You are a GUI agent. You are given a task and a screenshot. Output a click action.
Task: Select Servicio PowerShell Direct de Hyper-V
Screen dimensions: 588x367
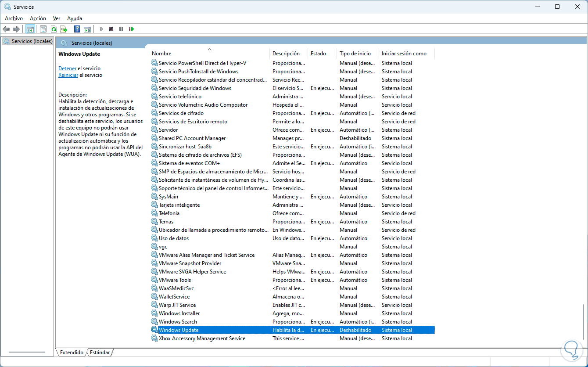202,63
